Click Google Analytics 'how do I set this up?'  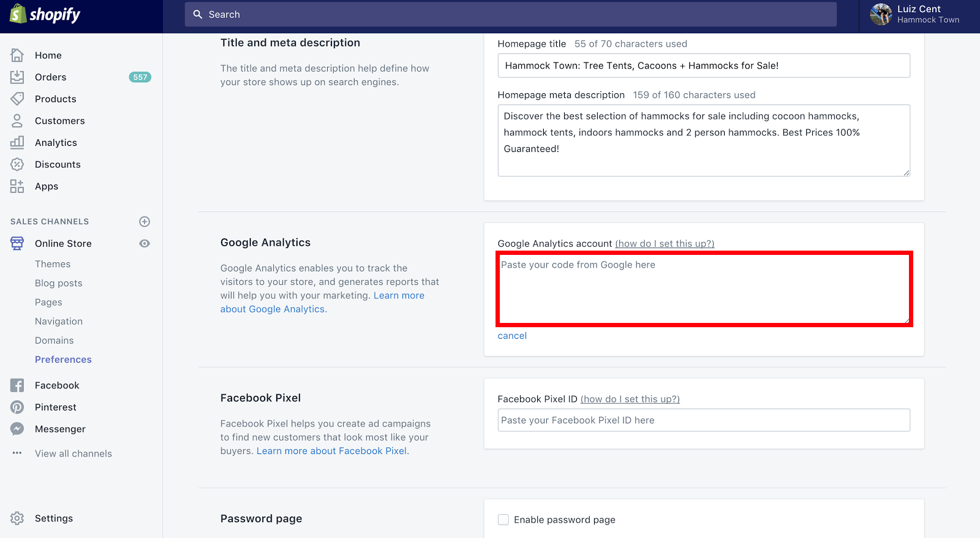click(665, 244)
